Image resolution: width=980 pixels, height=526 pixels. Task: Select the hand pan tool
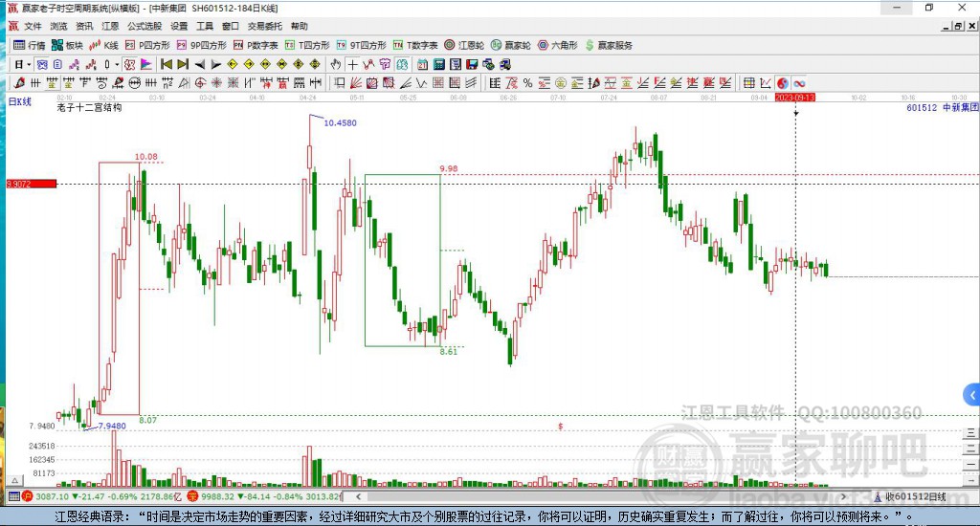(336, 64)
